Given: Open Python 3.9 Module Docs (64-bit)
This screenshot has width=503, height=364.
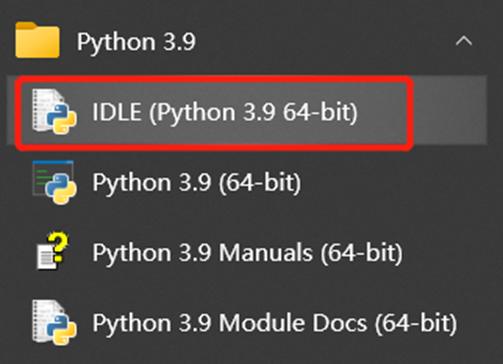Looking at the screenshot, I should click(x=247, y=323).
